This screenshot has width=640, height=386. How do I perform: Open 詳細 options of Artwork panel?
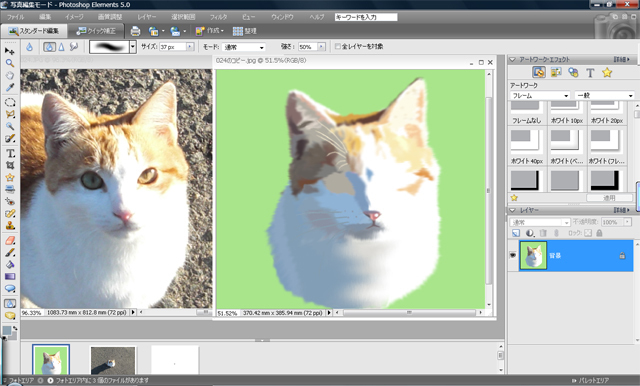622,60
